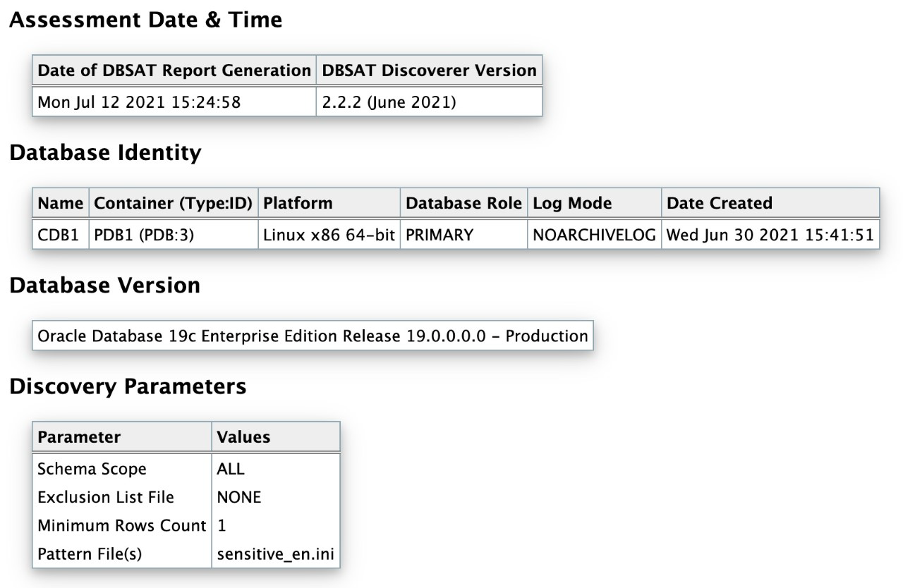
Task: Click the '1' minimum rows value
Action: (276, 525)
